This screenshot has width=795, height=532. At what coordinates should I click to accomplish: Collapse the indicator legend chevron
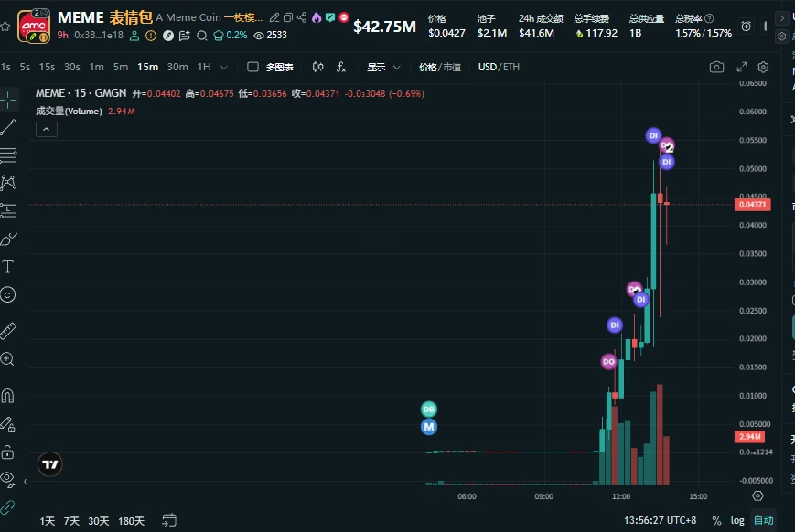point(46,129)
